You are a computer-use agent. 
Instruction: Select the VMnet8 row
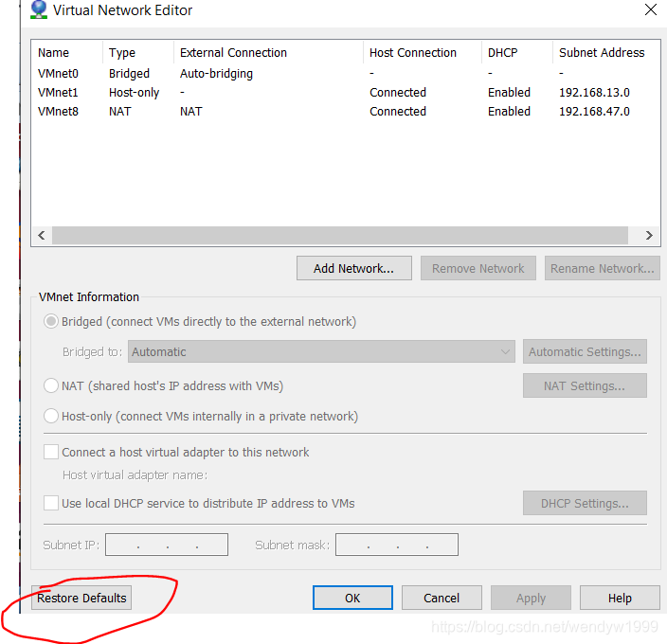346,111
